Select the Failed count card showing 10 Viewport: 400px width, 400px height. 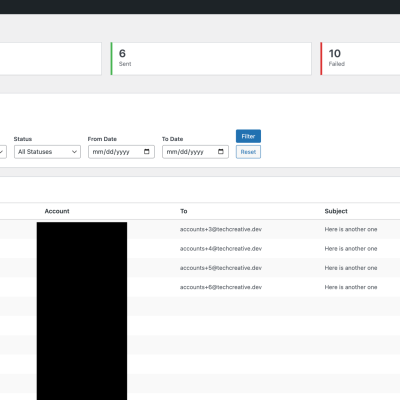[x=360, y=59]
